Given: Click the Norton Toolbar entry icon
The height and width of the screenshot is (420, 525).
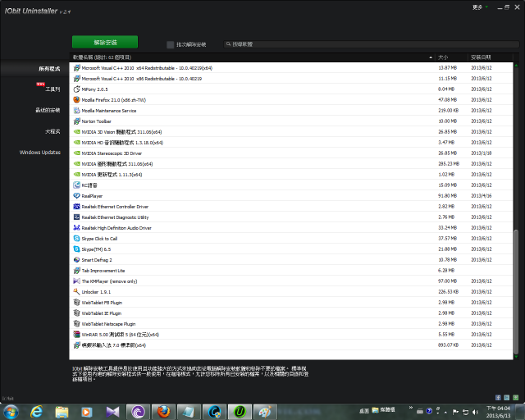Looking at the screenshot, I should point(76,121).
